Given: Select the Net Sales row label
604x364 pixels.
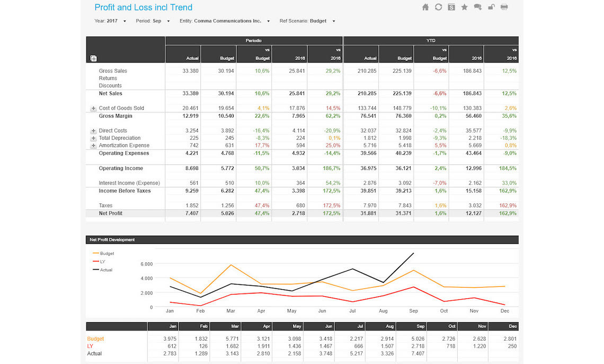Looking at the screenshot, I should point(111,93).
